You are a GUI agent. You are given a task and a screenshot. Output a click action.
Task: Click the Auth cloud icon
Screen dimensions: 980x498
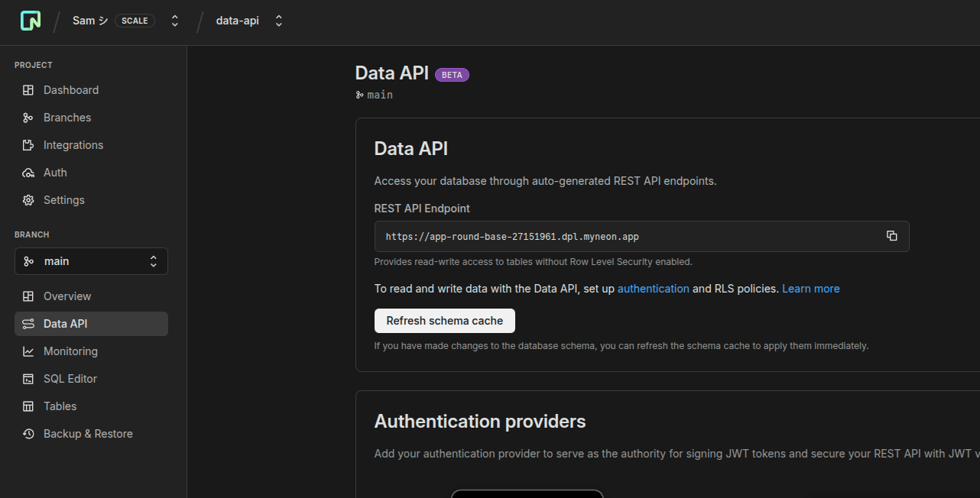click(28, 173)
